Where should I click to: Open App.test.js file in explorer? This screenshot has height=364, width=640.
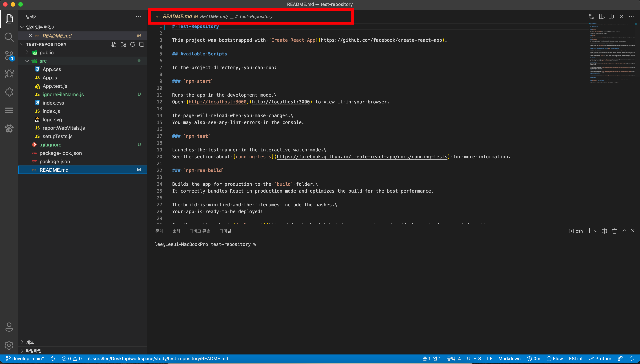coord(55,86)
